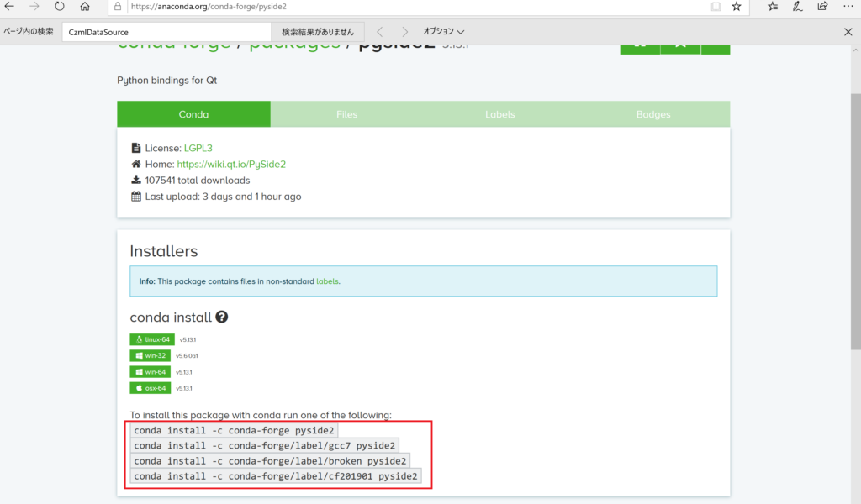
Task: Select the osx-64 platform badge
Action: click(150, 388)
